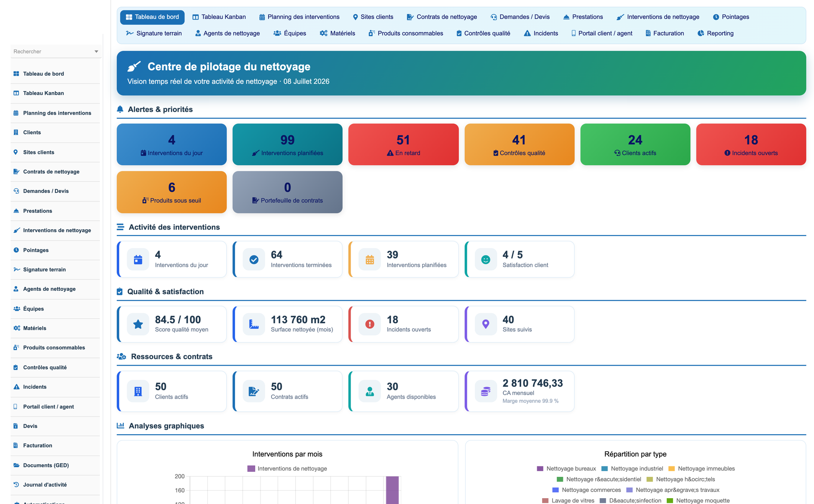Click the purple pin icon on the Sites suivis card
Screen dimensions: 814x504
click(x=486, y=324)
